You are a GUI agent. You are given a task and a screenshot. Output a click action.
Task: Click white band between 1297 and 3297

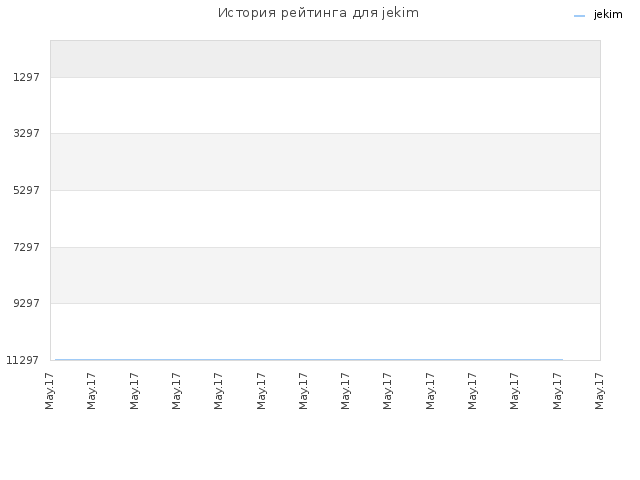point(325,105)
